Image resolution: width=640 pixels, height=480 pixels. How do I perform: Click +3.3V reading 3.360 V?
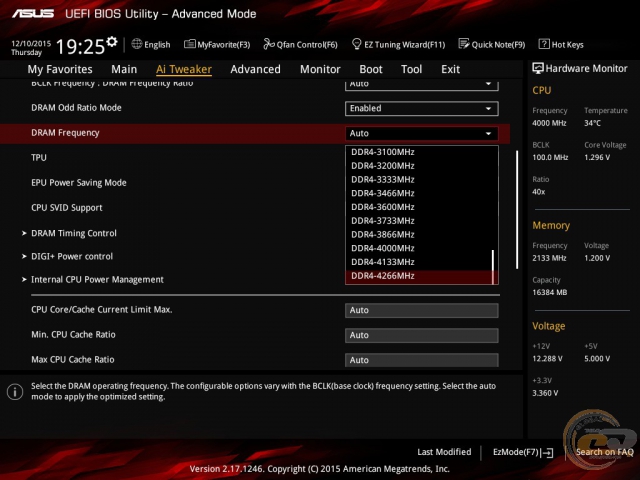545,393
